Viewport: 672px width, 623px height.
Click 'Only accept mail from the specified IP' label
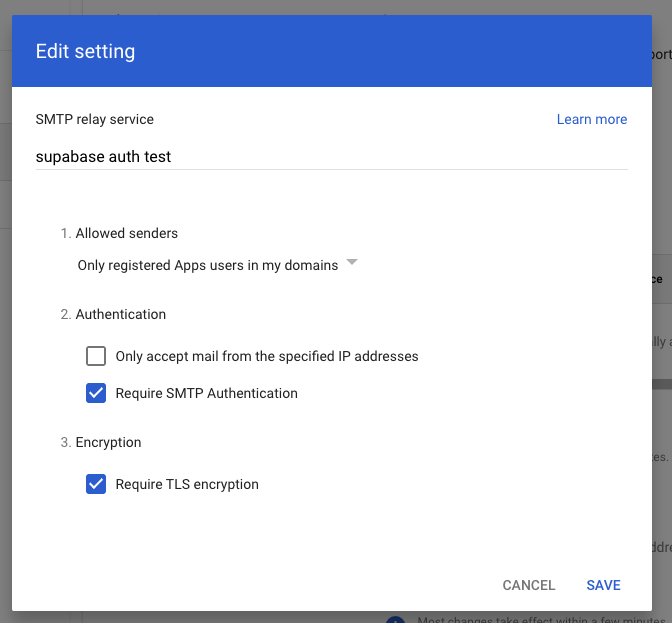(266, 356)
